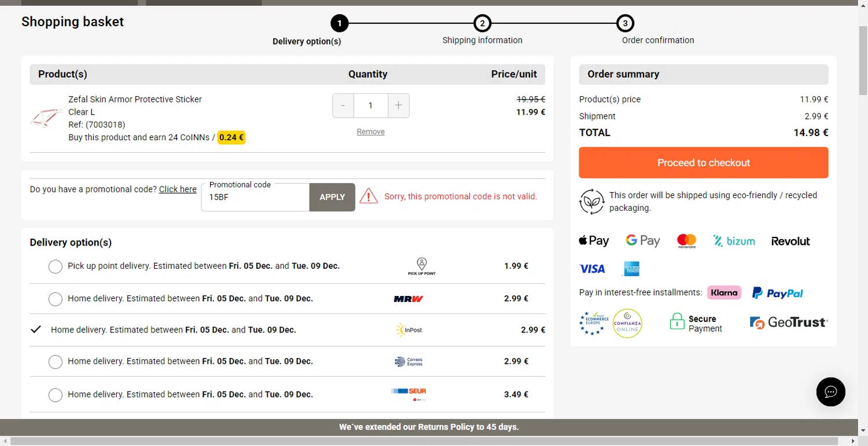
Task: Click the GeoTrust logo
Action: (789, 323)
